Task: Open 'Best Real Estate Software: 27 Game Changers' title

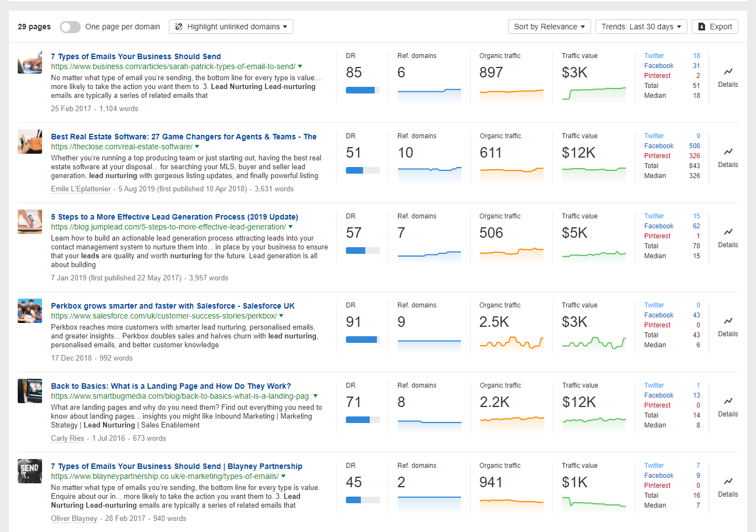Action: [184, 137]
